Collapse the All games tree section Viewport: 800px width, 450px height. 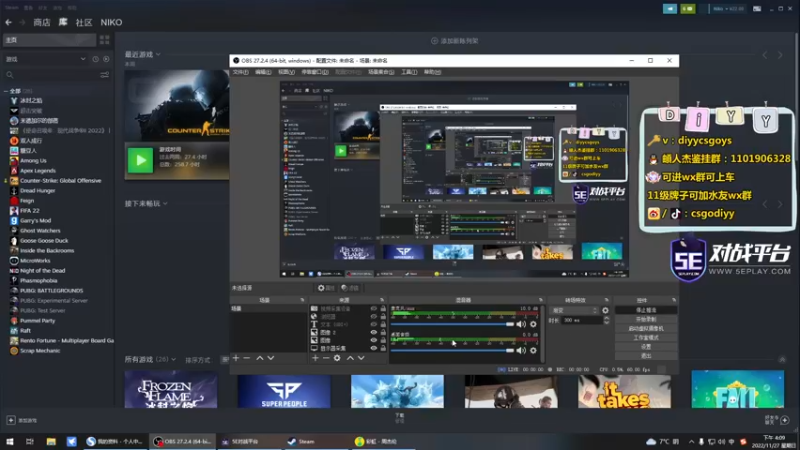6,91
